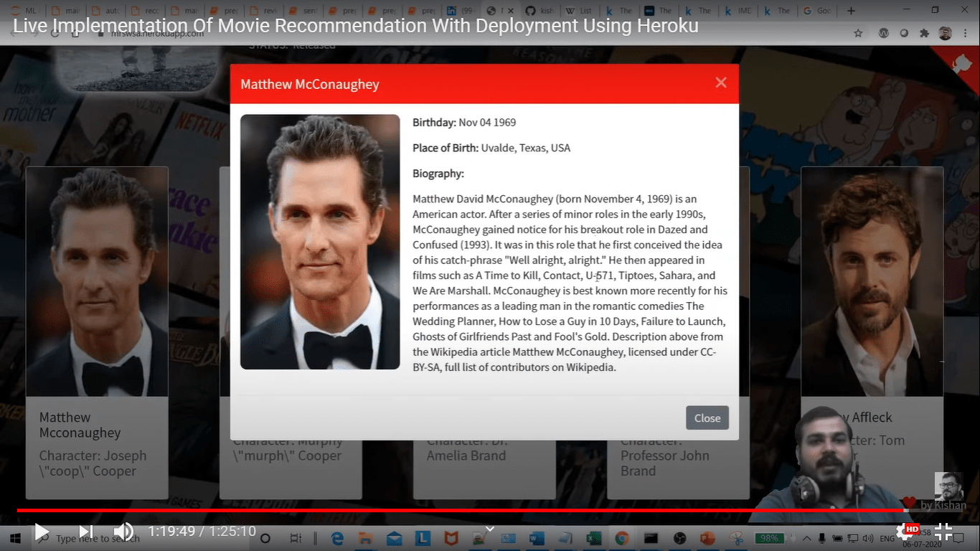Show hidden system tray icons chevron

pyautogui.click(x=806, y=538)
